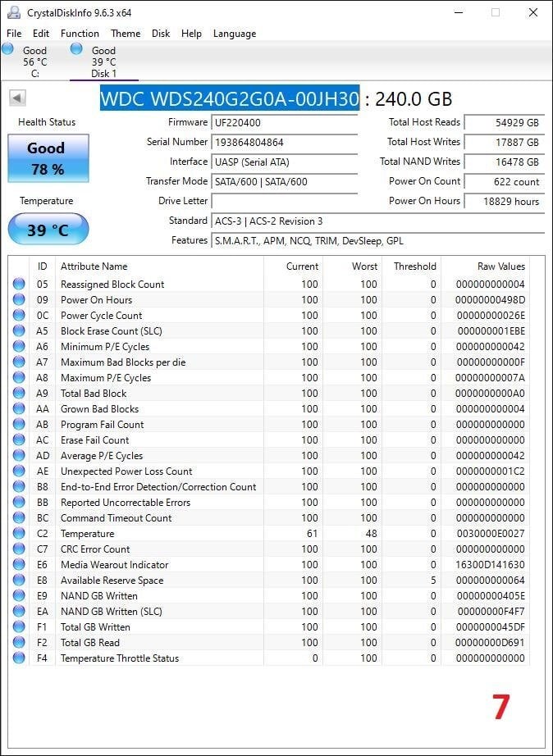Click the Total NAND Writes value 16478 GB
The width and height of the screenshot is (553, 756).
[x=505, y=162]
